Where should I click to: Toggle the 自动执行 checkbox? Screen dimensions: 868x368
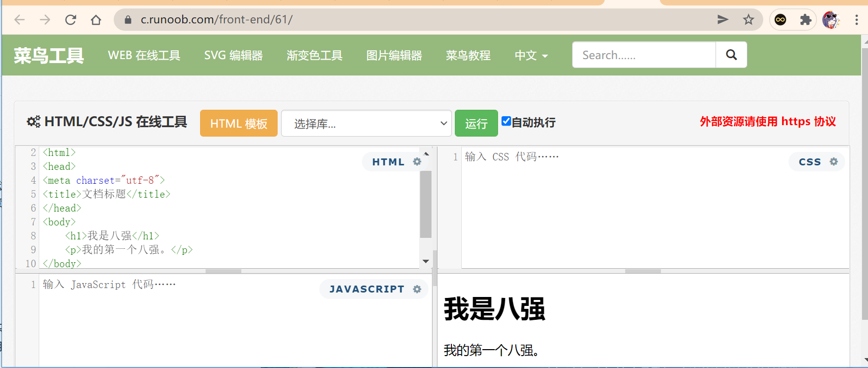(506, 121)
